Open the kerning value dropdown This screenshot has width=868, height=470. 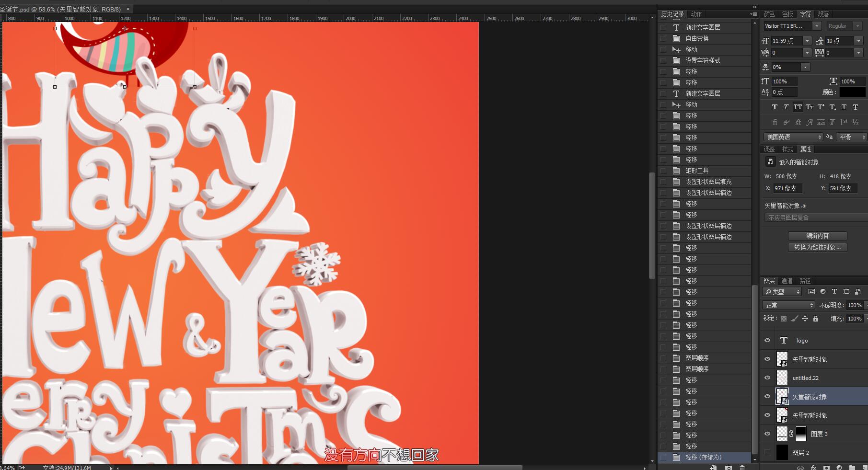tap(807, 53)
